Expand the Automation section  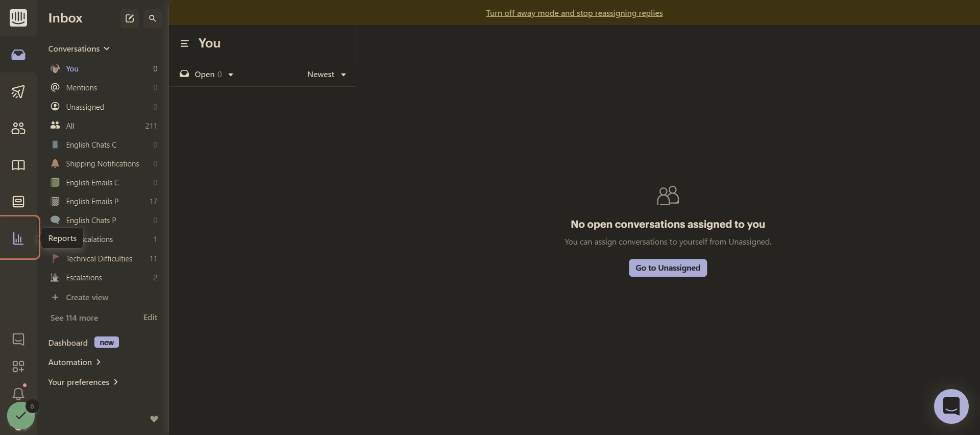point(75,362)
